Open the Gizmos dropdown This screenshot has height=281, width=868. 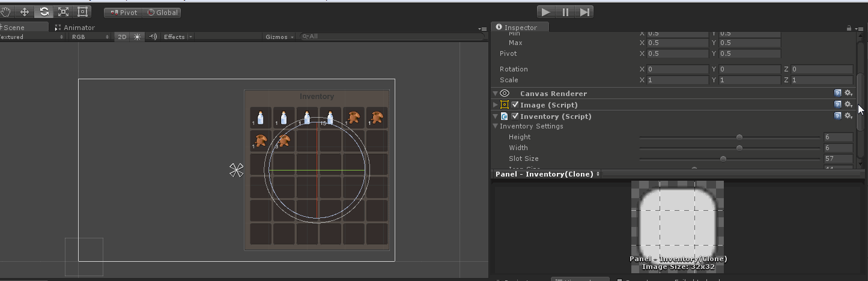[x=279, y=37]
